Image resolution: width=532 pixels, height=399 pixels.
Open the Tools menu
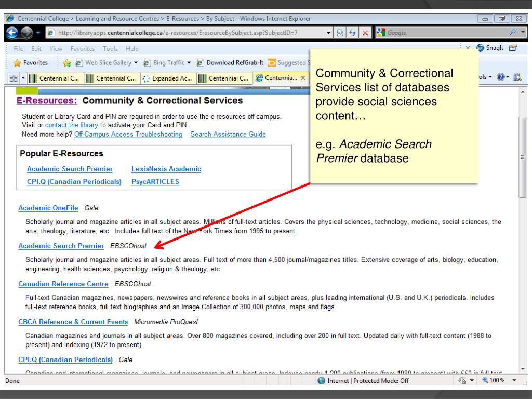coord(110,49)
